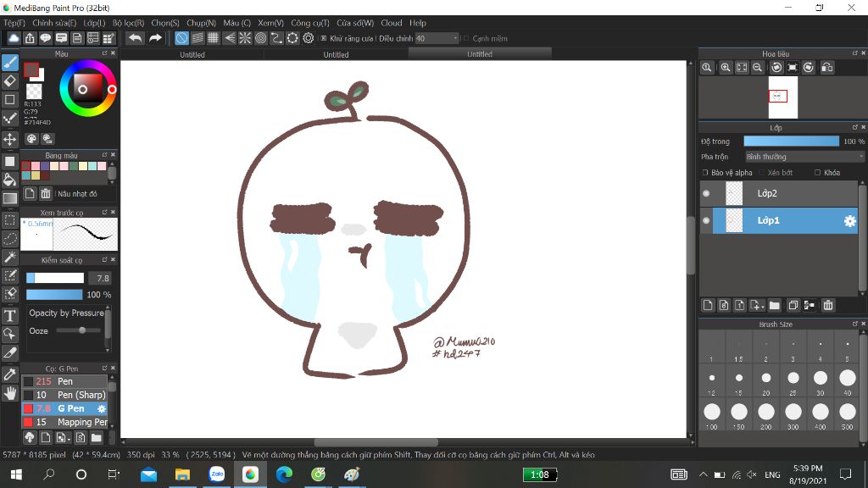The height and width of the screenshot is (488, 868).
Task: Open the add-layer dropdown arrow in the Lớp panel
Action: [x=757, y=305]
